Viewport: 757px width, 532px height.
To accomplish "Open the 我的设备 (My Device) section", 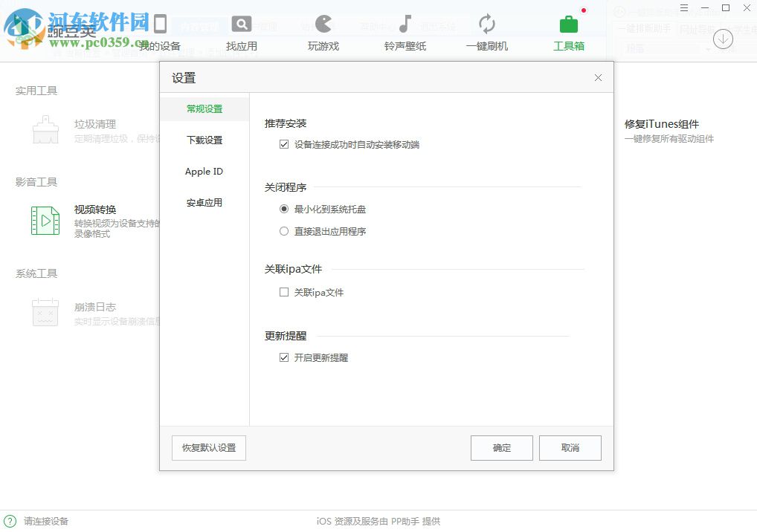I will [x=158, y=30].
